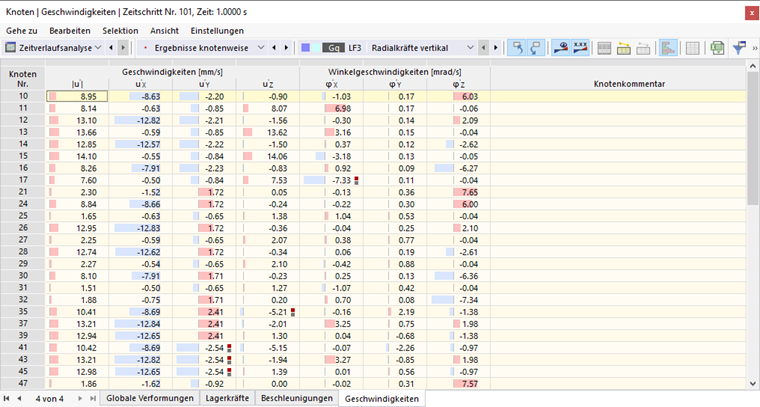Viewport: 760px width, 407px height.
Task: Click the second selection sync arrow icon
Action: 536,47
